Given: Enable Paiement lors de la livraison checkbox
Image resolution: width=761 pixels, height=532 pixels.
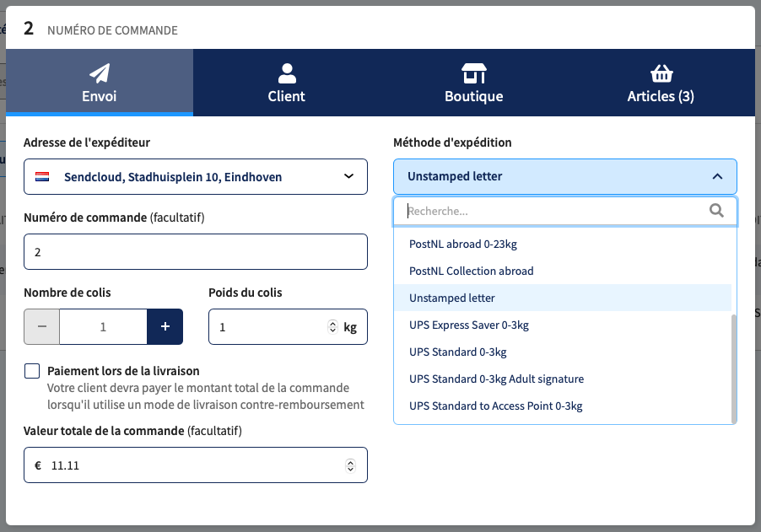Looking at the screenshot, I should pyautogui.click(x=32, y=372).
